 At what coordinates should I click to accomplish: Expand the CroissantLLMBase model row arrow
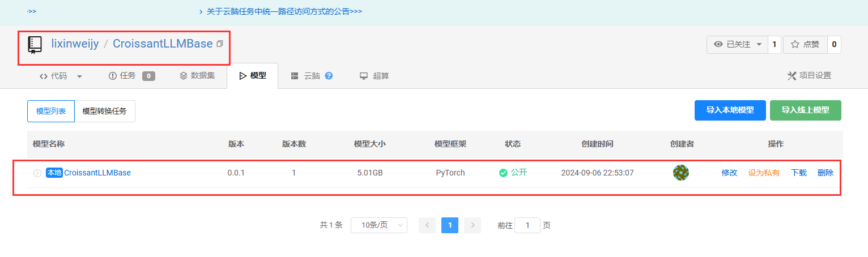pyautogui.click(x=37, y=173)
